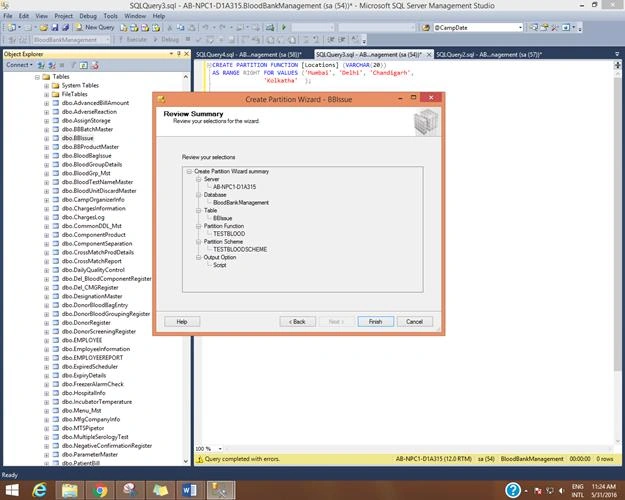Image resolution: width=625 pixels, height=500 pixels.
Task: Click the New Query toolbar button
Action: point(95,28)
